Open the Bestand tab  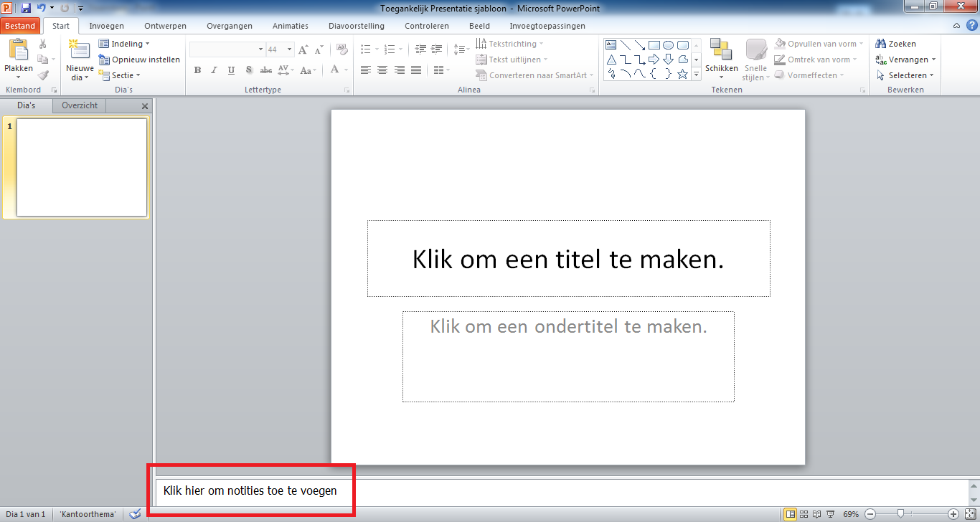tap(20, 26)
